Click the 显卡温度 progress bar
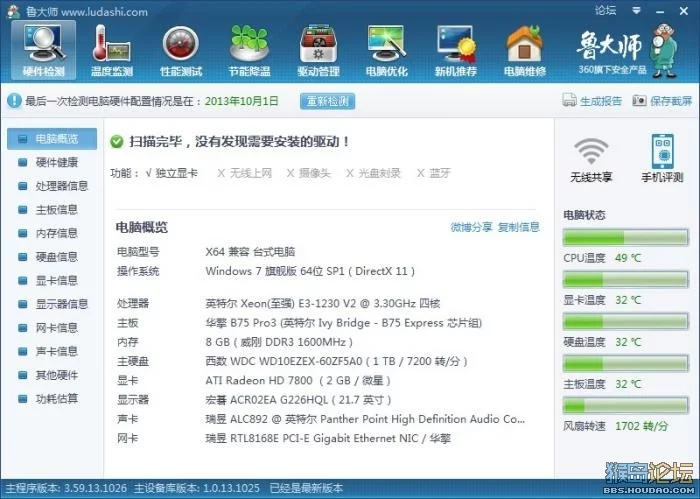700x499 pixels. click(x=625, y=280)
